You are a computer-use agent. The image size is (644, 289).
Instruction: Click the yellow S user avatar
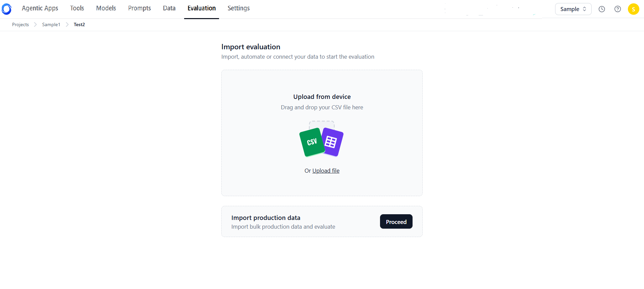coord(633,9)
